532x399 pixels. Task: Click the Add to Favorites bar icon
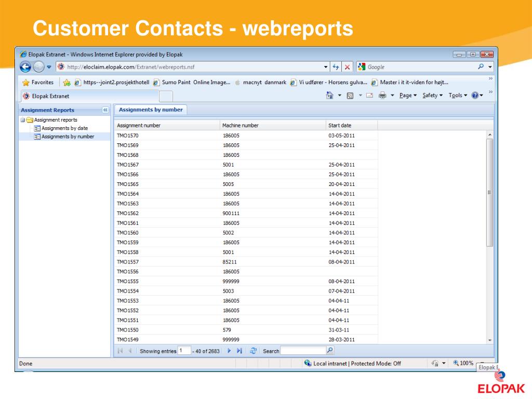pos(67,83)
